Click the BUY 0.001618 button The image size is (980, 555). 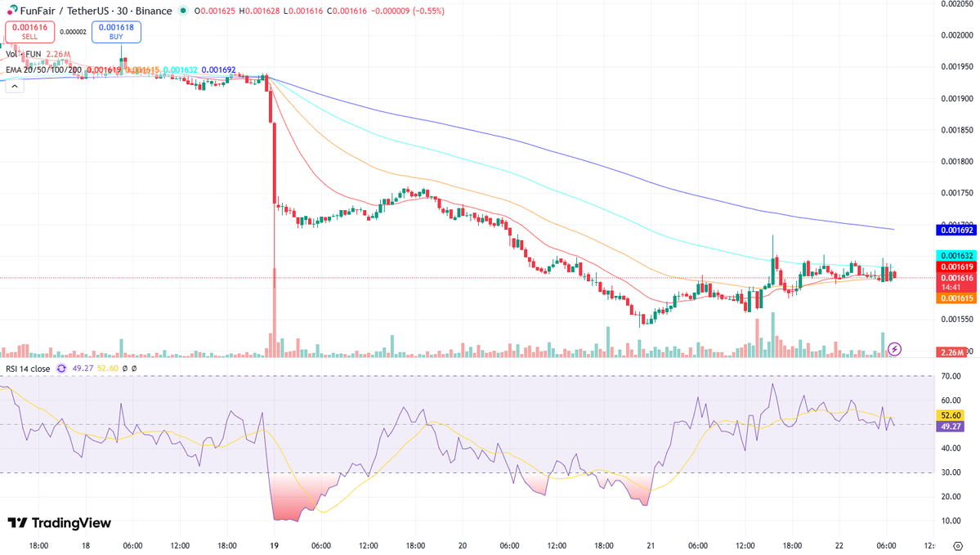[116, 31]
